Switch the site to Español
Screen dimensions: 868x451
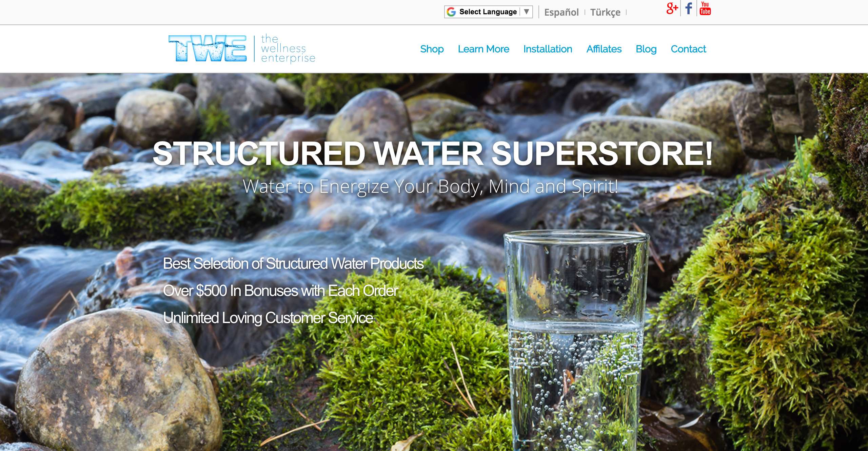561,12
